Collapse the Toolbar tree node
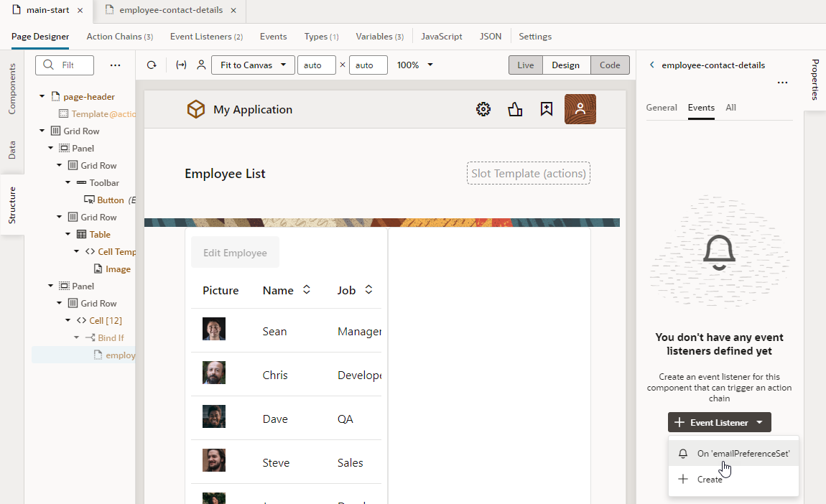The width and height of the screenshot is (826, 504). point(68,182)
